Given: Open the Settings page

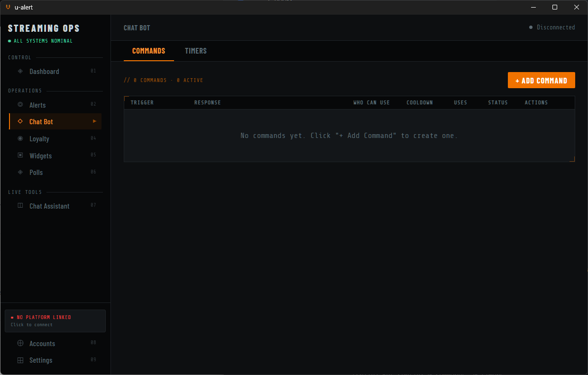Looking at the screenshot, I should click(x=55, y=360).
